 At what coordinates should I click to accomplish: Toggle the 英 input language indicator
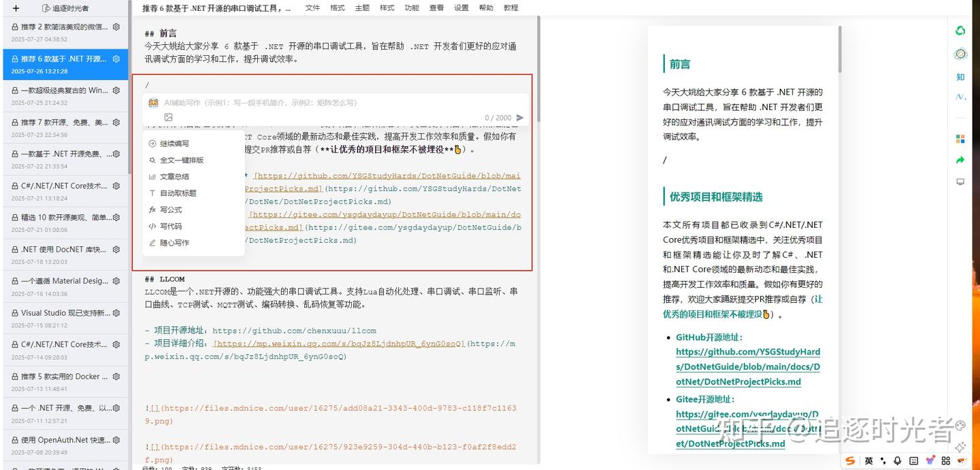pos(869,460)
